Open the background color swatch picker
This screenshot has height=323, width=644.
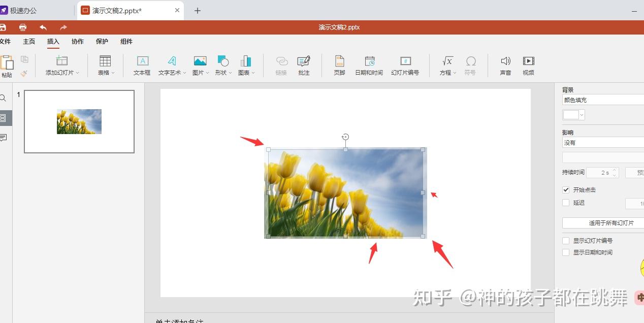[x=574, y=115]
